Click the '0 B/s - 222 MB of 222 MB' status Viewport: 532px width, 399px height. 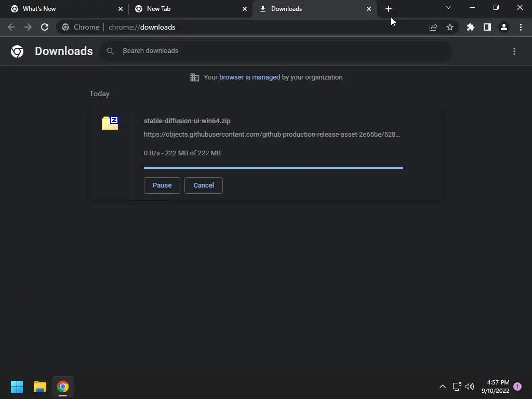(182, 153)
